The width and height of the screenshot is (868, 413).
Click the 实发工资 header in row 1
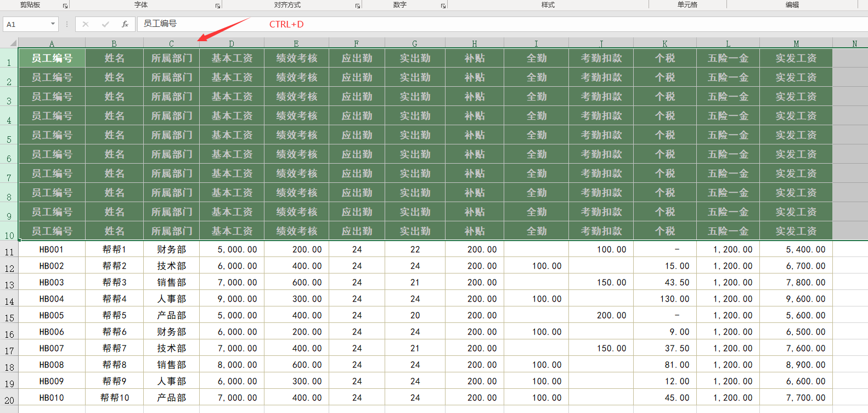pos(796,58)
